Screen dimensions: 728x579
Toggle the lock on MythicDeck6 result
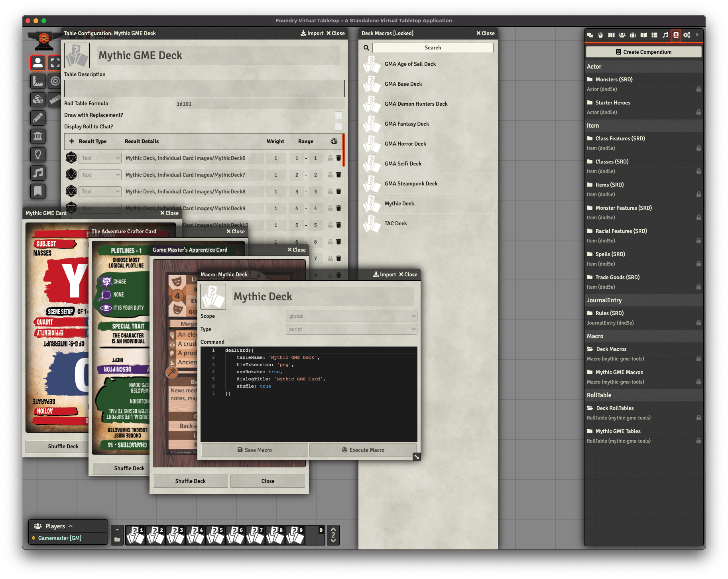(330, 158)
